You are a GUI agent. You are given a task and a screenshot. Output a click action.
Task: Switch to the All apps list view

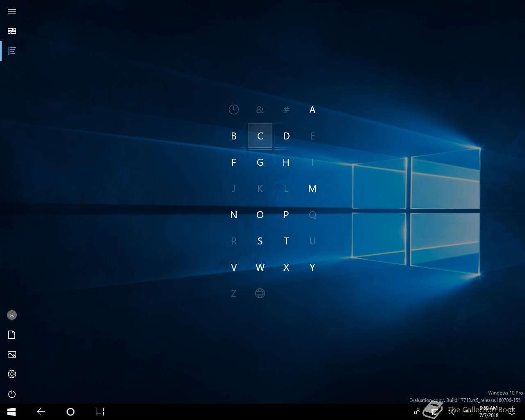[12, 51]
